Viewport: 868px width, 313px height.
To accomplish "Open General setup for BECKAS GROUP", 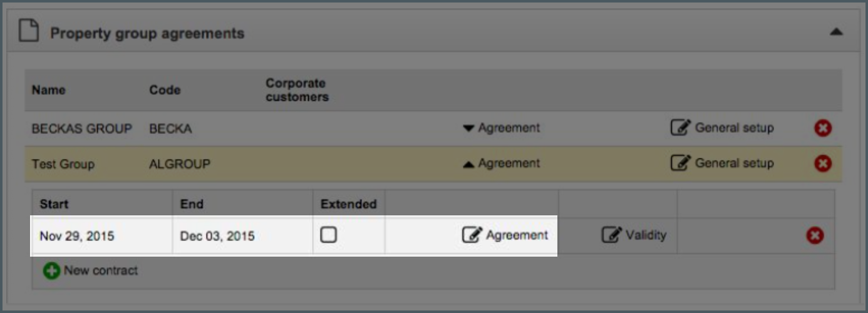I will [x=723, y=128].
